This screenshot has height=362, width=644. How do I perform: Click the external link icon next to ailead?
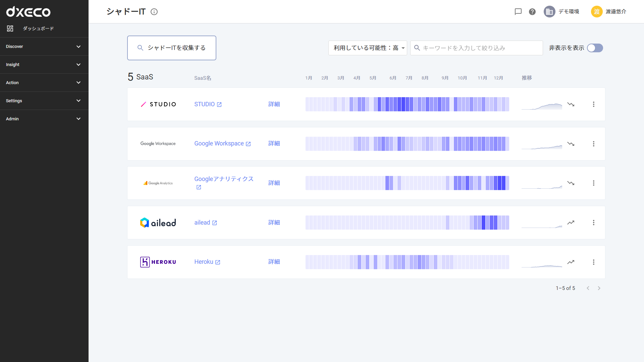coord(215,223)
